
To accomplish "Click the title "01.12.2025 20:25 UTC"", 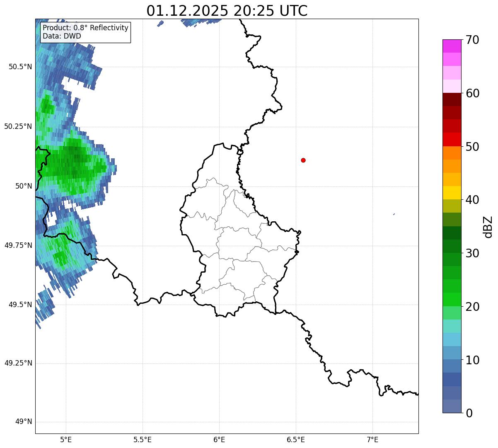I will 227,11.
